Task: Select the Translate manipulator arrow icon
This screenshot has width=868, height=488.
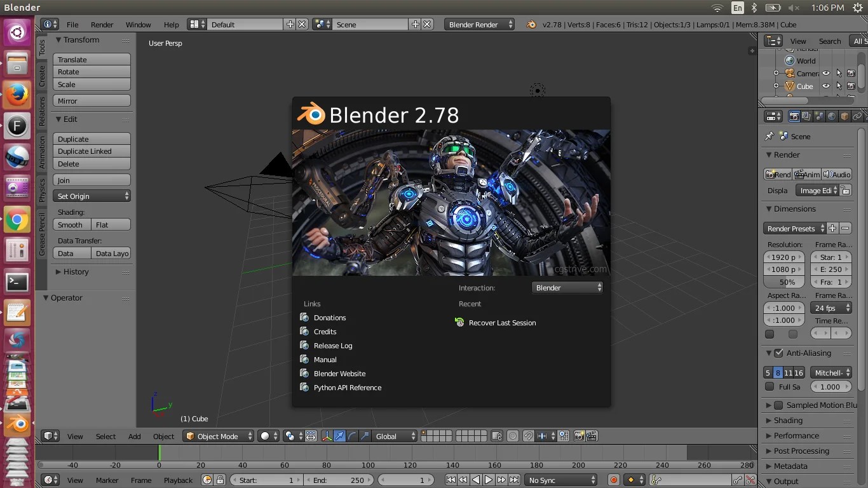Action: pyautogui.click(x=339, y=436)
